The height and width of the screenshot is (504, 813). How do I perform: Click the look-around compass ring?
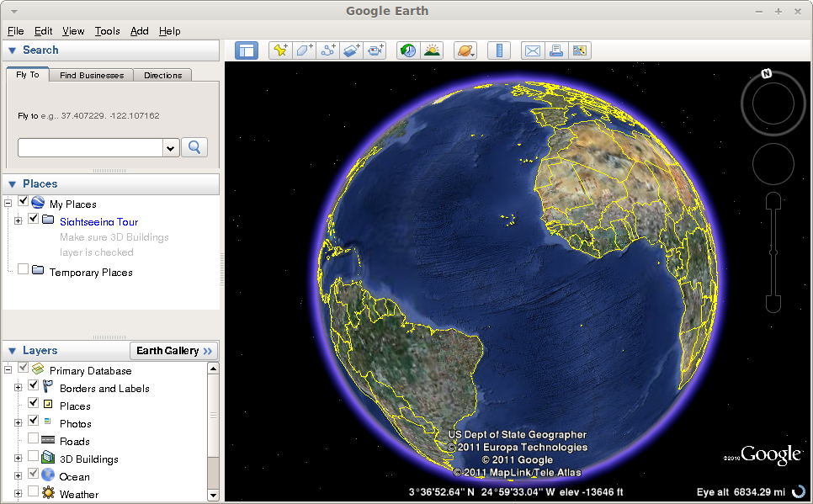point(773,103)
